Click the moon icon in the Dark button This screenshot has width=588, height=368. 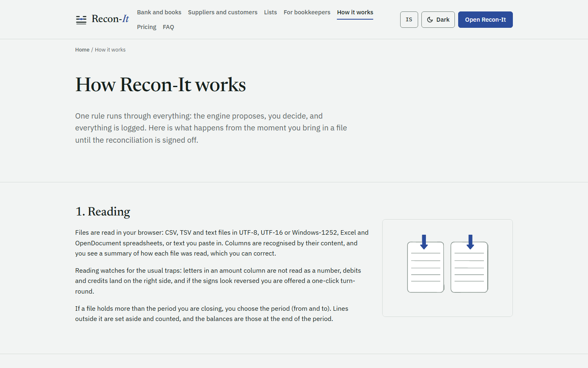tap(430, 20)
